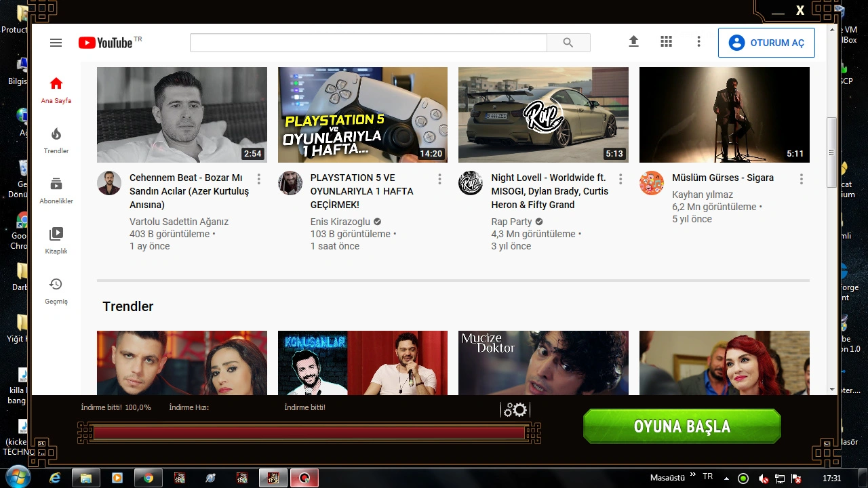Screen dimensions: 868x488
Task: Click the red download progress bar
Action: coord(309,433)
